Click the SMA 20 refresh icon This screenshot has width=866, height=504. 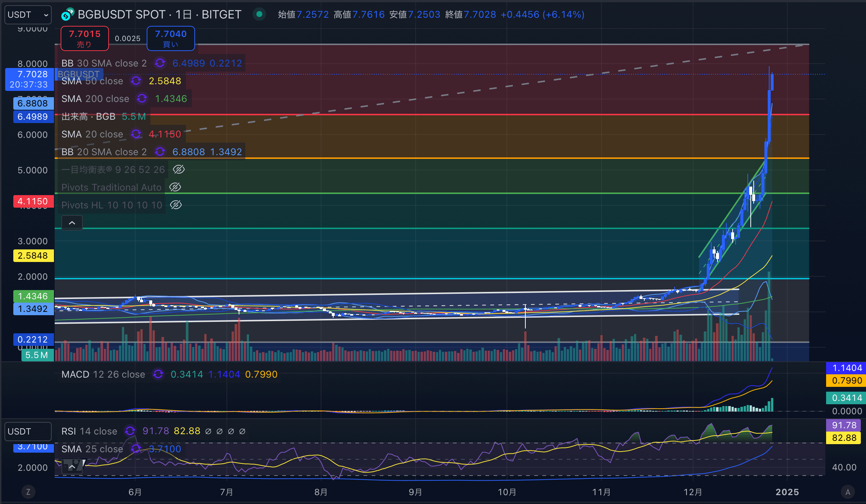click(136, 134)
